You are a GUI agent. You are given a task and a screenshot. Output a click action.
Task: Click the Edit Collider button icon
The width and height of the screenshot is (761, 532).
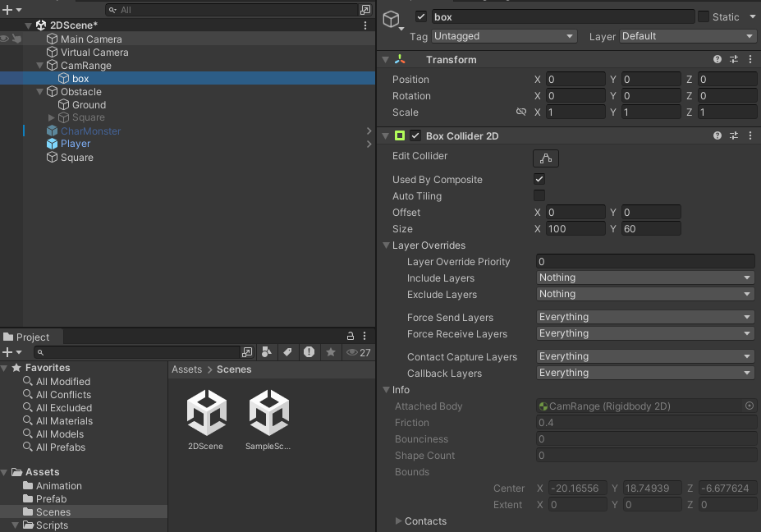click(x=545, y=158)
